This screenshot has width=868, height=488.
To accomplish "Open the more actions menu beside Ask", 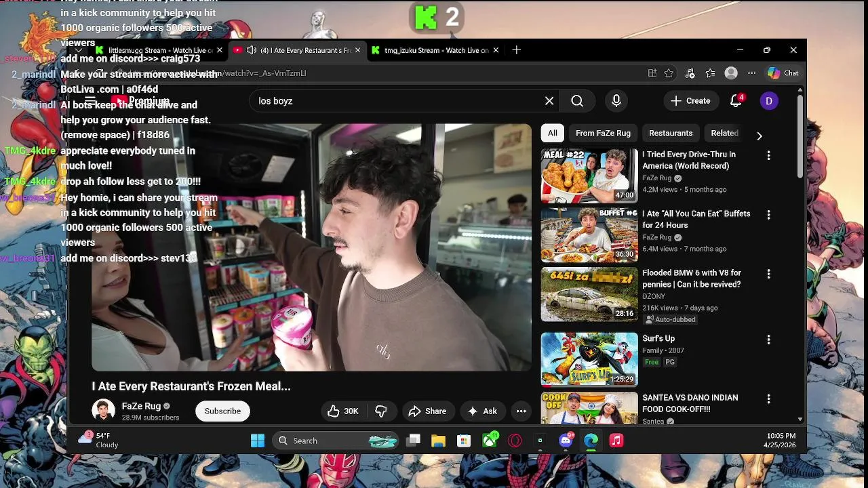I will [521, 411].
